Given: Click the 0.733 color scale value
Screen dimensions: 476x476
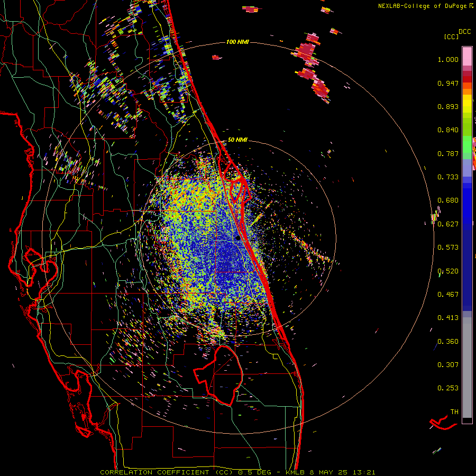Looking at the screenshot, I should click(x=448, y=177).
